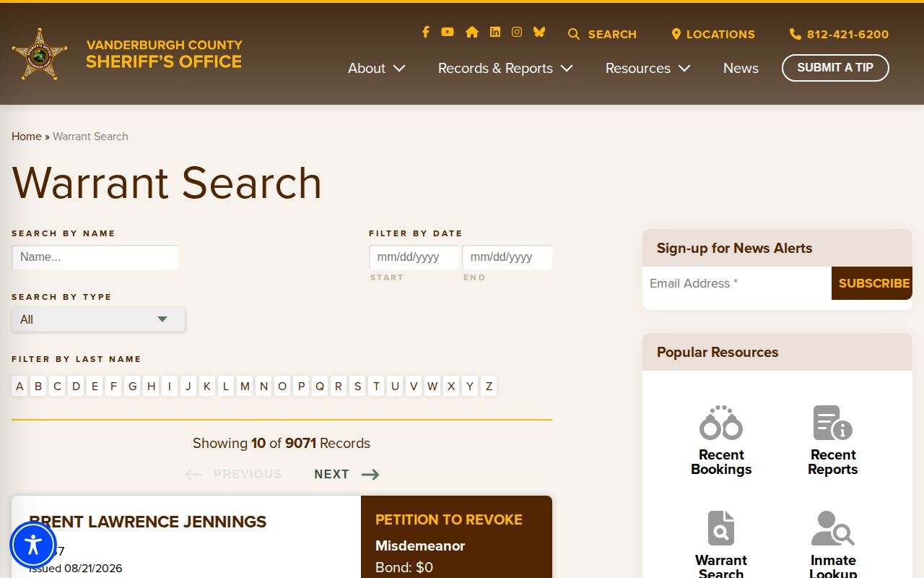Screen dimensions: 924x578
Task: Expand the About menu
Action: coord(377,68)
